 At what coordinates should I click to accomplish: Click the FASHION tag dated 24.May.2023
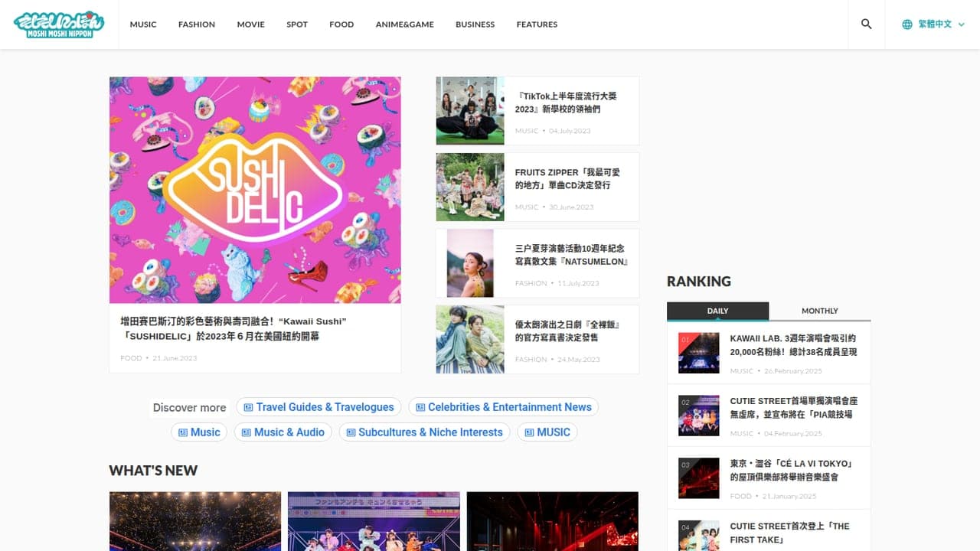[x=531, y=359]
